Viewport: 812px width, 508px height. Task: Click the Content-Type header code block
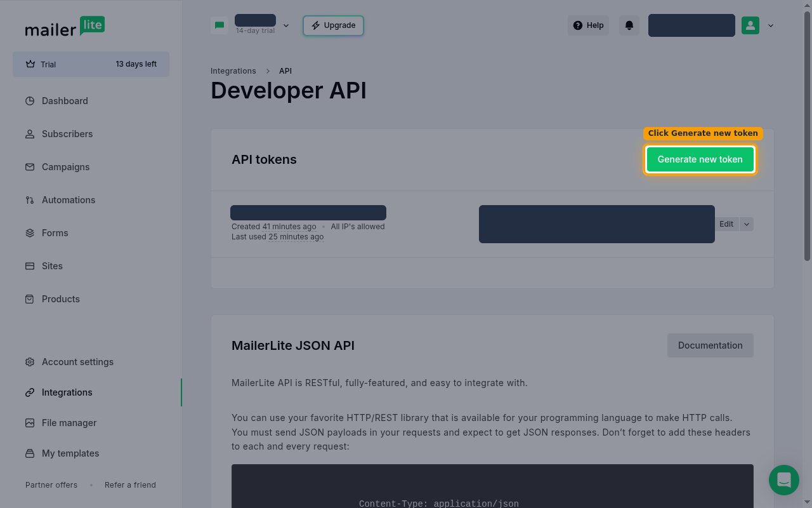492,486
